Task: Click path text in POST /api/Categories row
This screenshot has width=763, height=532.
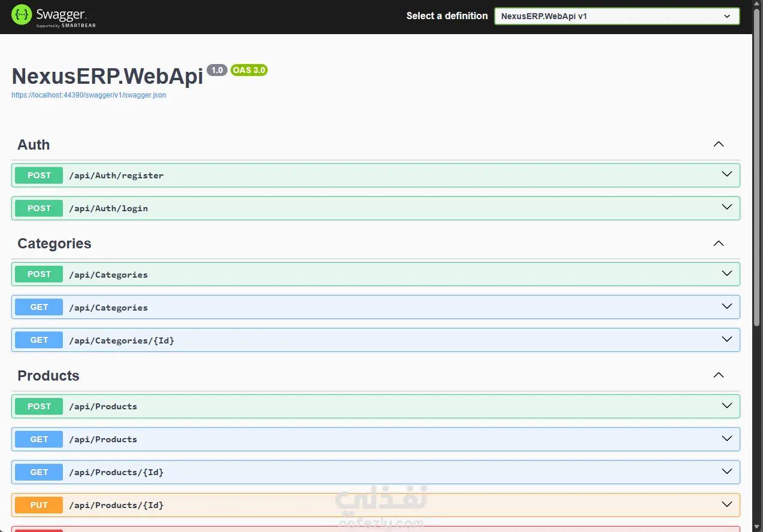Action: point(108,275)
